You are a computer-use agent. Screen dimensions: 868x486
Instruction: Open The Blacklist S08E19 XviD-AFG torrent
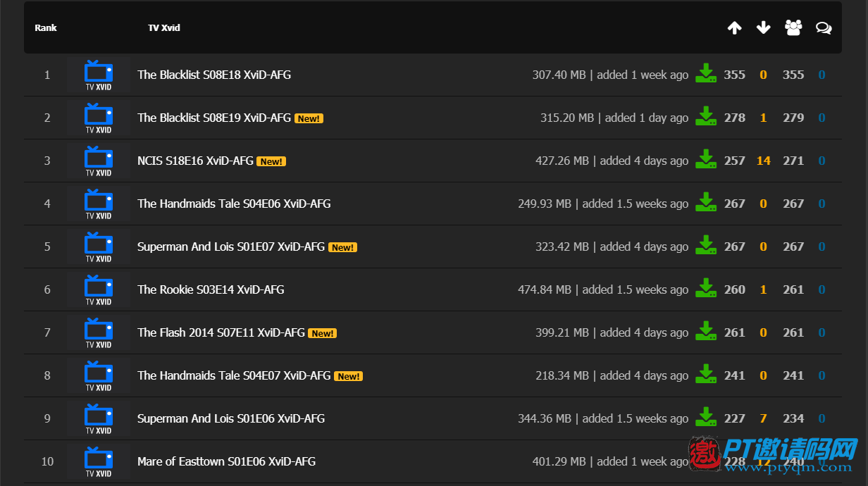coord(214,118)
